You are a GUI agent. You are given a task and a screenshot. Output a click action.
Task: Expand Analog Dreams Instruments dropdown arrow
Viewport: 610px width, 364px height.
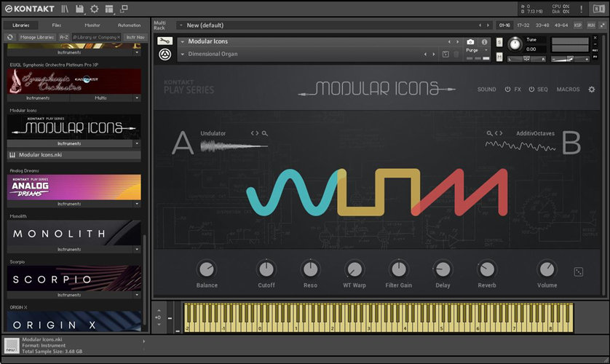(137, 204)
